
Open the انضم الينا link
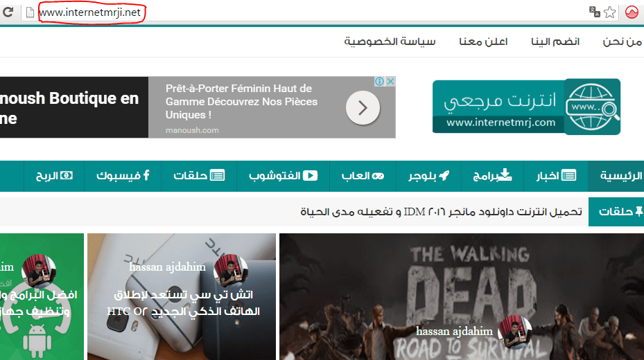point(555,42)
